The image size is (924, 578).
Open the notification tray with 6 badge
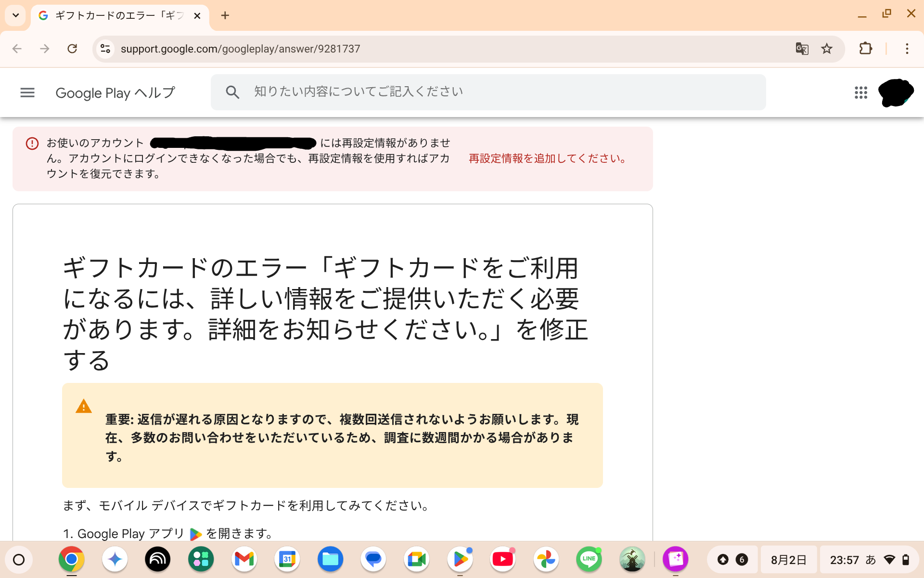tap(732, 560)
